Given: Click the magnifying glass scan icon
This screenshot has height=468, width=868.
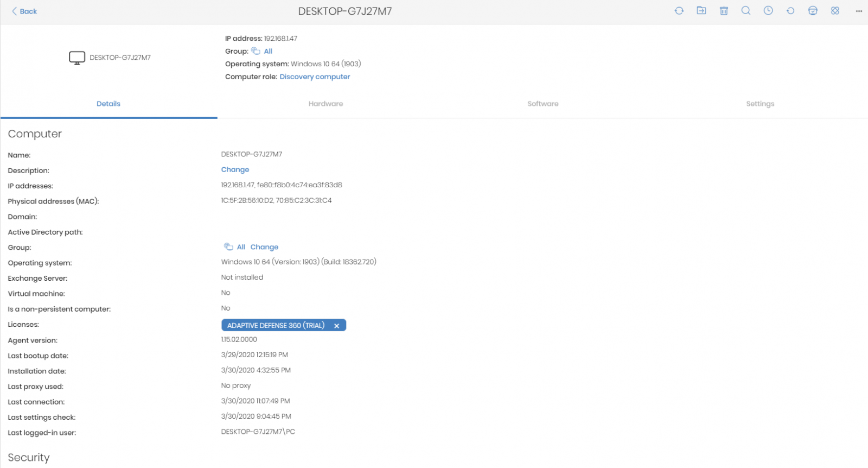Looking at the screenshot, I should tap(746, 11).
